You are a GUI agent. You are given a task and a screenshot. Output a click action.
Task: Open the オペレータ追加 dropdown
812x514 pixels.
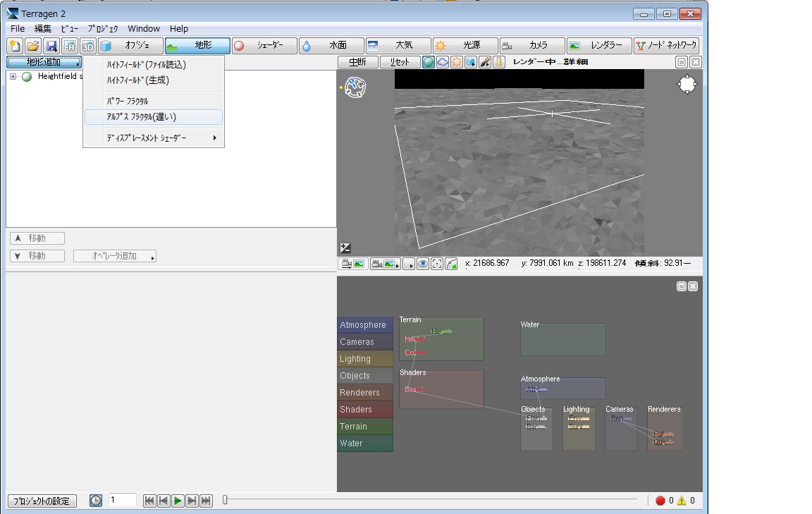click(x=114, y=256)
